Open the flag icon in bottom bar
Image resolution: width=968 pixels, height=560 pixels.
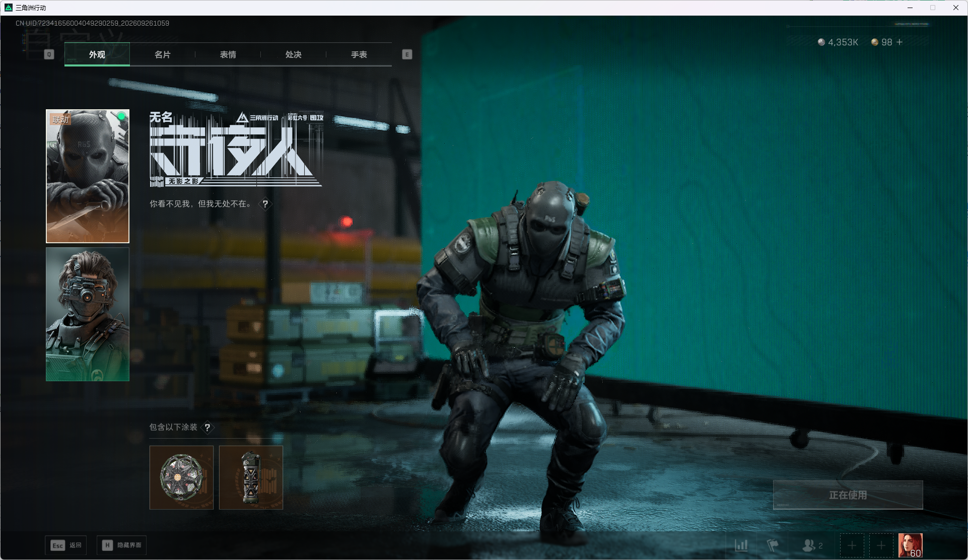(x=773, y=545)
